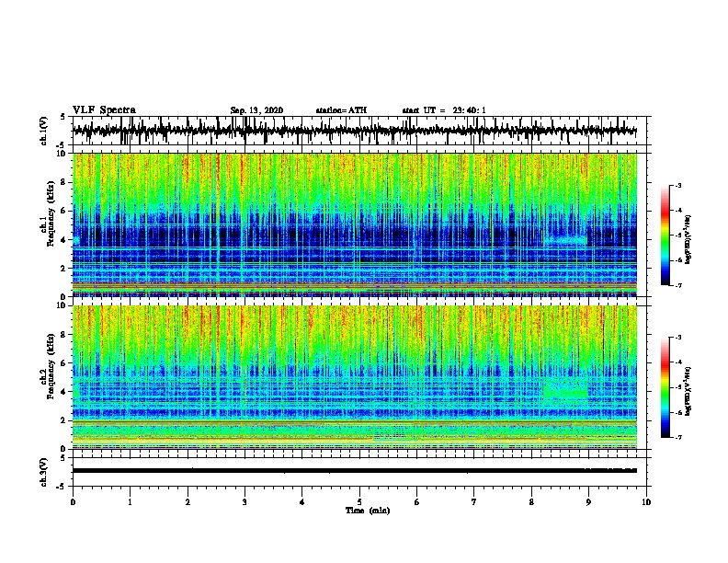Click the ch.1 color scale log(PSD) unit label
Screen dimensions: 728x563
pos(688,239)
